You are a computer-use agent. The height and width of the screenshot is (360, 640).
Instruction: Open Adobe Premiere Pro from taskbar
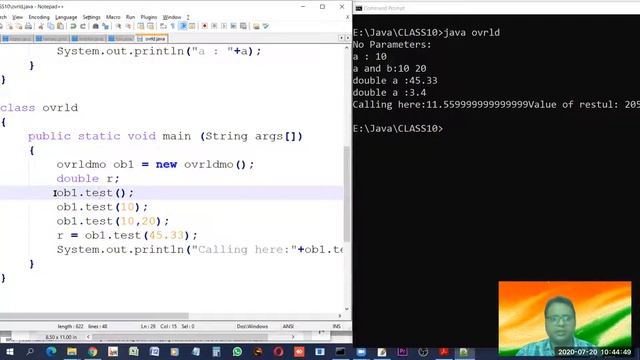(x=402, y=352)
